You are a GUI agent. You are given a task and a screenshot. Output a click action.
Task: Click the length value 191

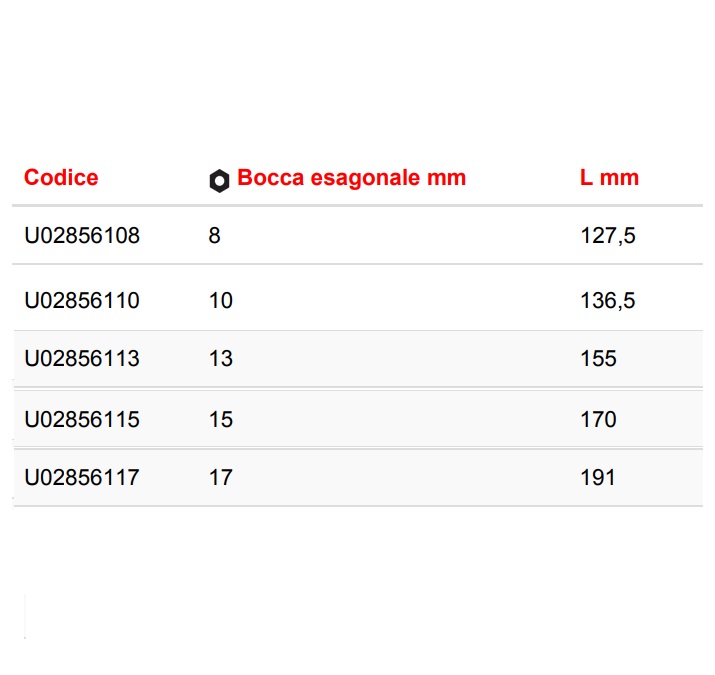(x=598, y=478)
